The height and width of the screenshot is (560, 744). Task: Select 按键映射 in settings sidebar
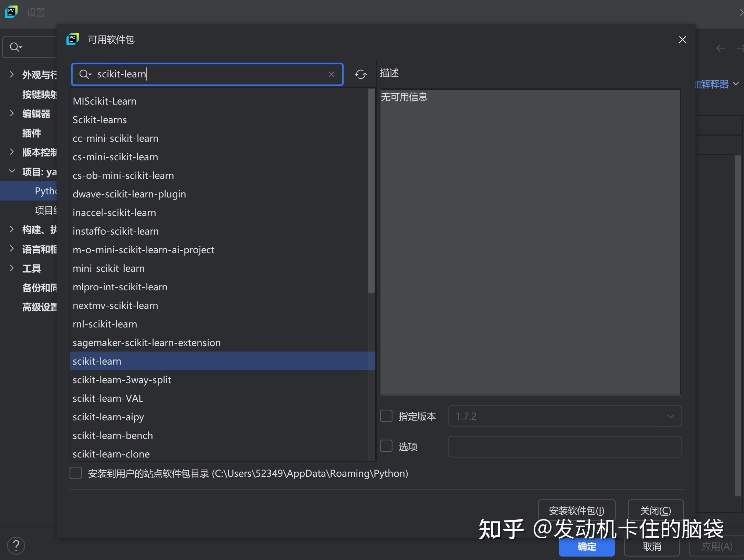(x=39, y=94)
